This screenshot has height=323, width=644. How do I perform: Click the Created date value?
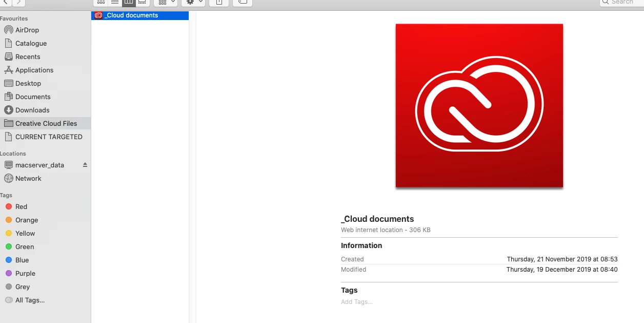point(562,259)
